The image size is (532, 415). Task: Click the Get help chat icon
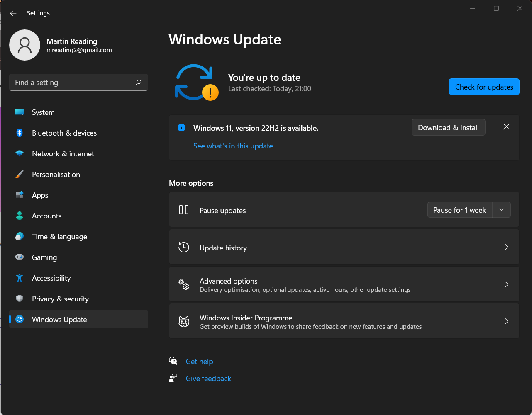click(x=173, y=361)
